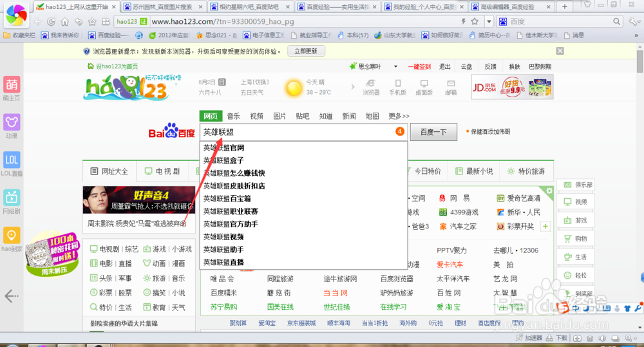Click the browser back arrow button

pos(38,21)
